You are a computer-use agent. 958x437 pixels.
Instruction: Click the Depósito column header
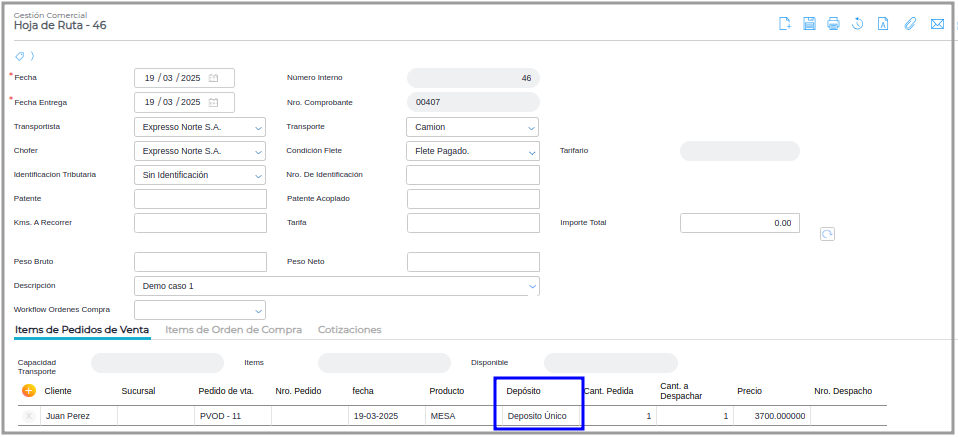coord(524,391)
